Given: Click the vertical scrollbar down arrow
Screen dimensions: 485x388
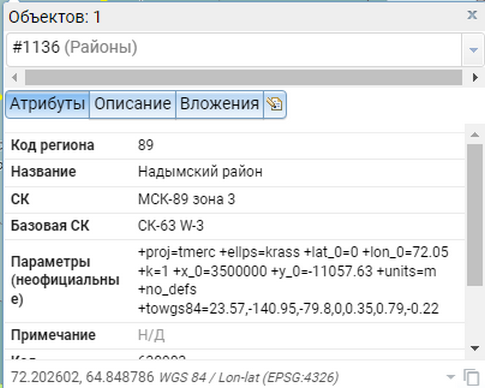Looking at the screenshot, I should (x=475, y=348).
